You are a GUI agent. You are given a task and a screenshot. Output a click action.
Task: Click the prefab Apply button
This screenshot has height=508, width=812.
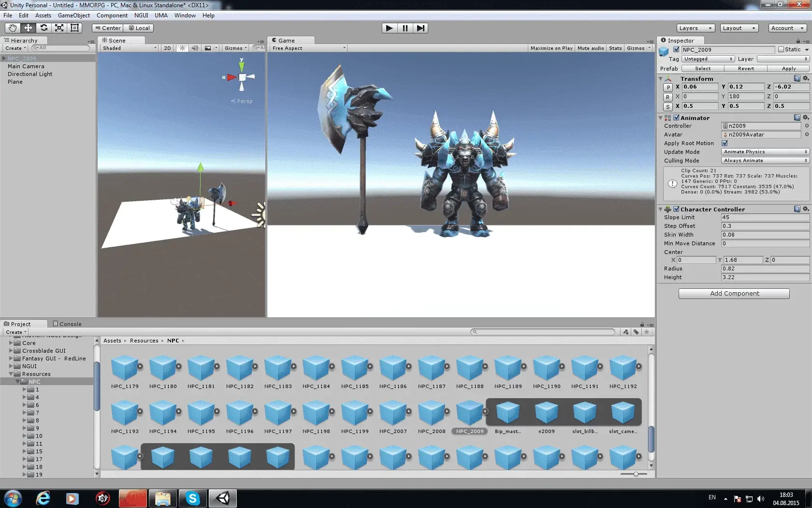pyautogui.click(x=789, y=69)
